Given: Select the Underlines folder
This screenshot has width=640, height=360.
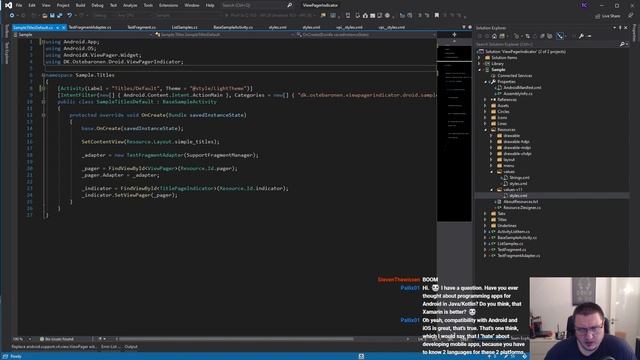Looking at the screenshot, I should click(507, 226).
